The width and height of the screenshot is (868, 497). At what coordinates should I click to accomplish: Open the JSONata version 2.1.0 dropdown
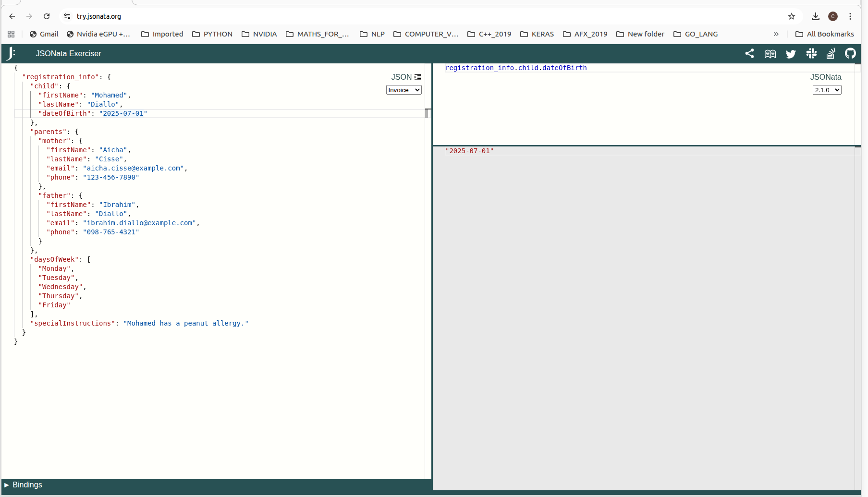point(826,90)
